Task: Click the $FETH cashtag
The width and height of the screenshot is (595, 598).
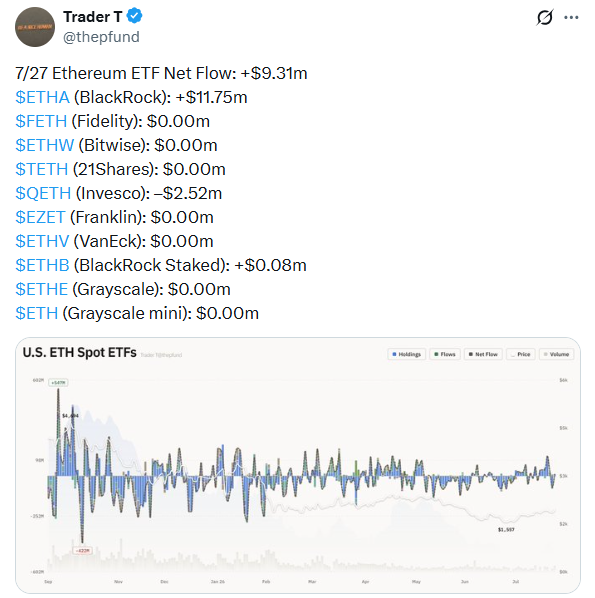Action: coord(41,121)
